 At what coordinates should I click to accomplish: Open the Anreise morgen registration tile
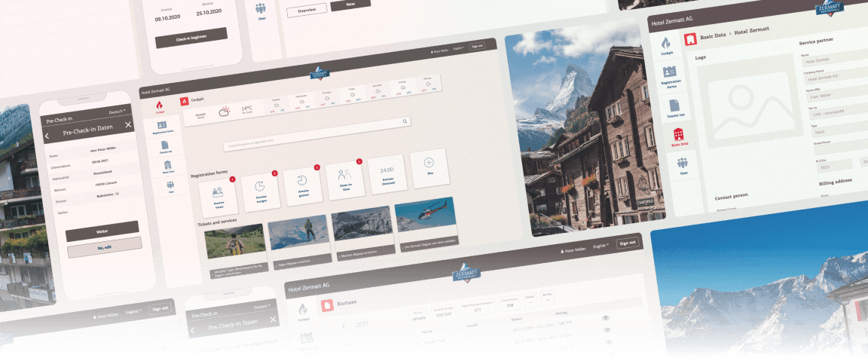tap(261, 191)
